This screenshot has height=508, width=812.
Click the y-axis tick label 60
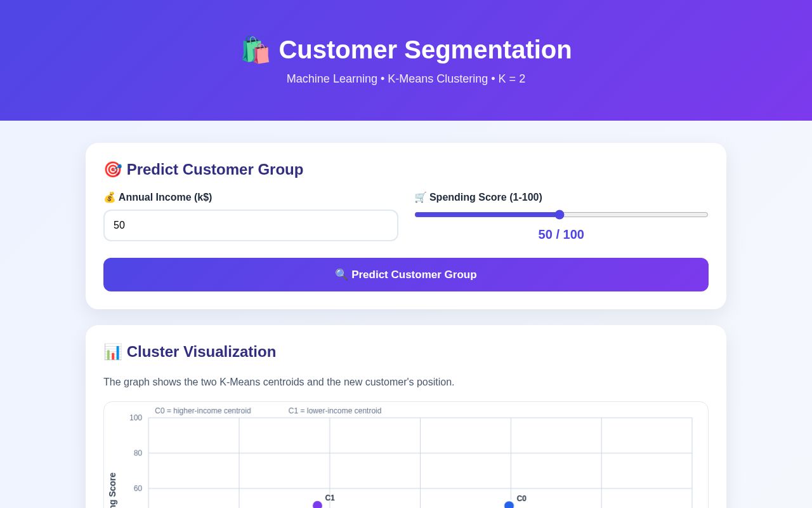tap(138, 489)
